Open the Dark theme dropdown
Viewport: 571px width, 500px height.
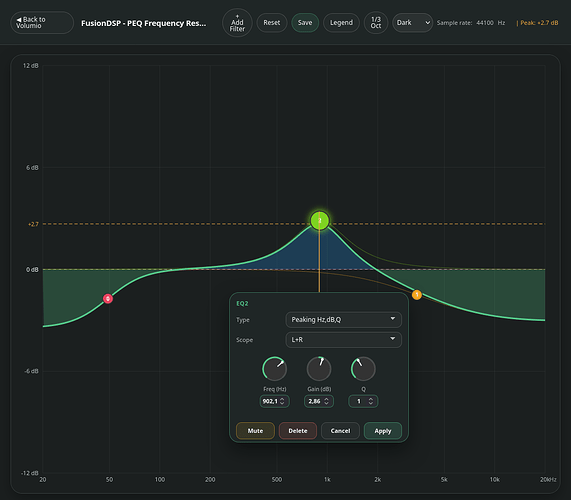click(413, 23)
